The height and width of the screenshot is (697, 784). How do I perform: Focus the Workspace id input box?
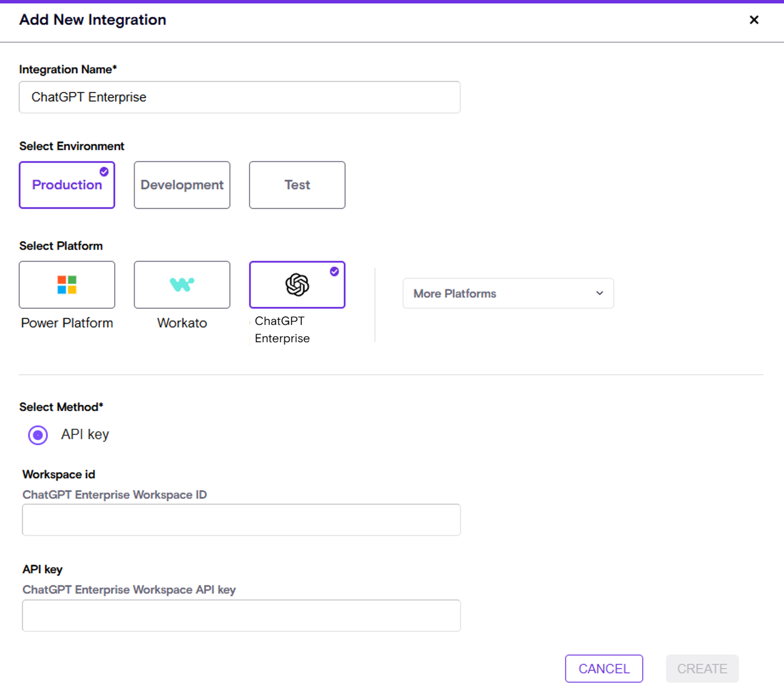coord(241,520)
